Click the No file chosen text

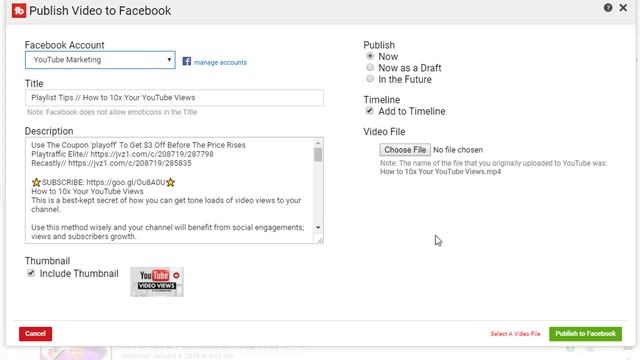pos(458,150)
